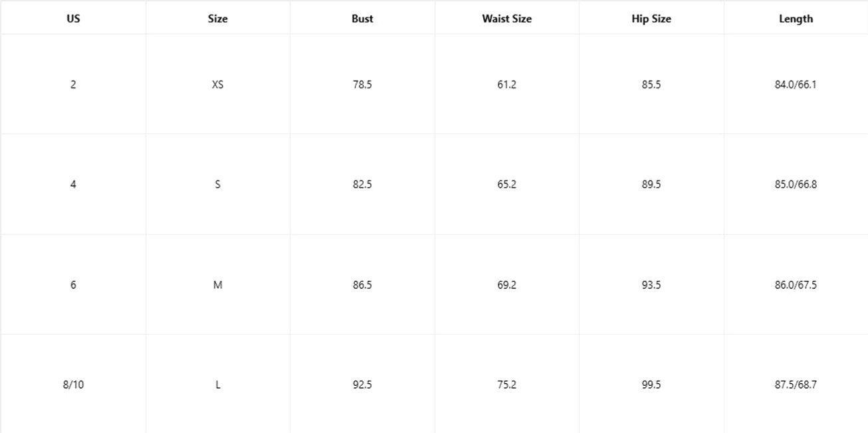Click the US column header
The image size is (868, 433).
73,19
